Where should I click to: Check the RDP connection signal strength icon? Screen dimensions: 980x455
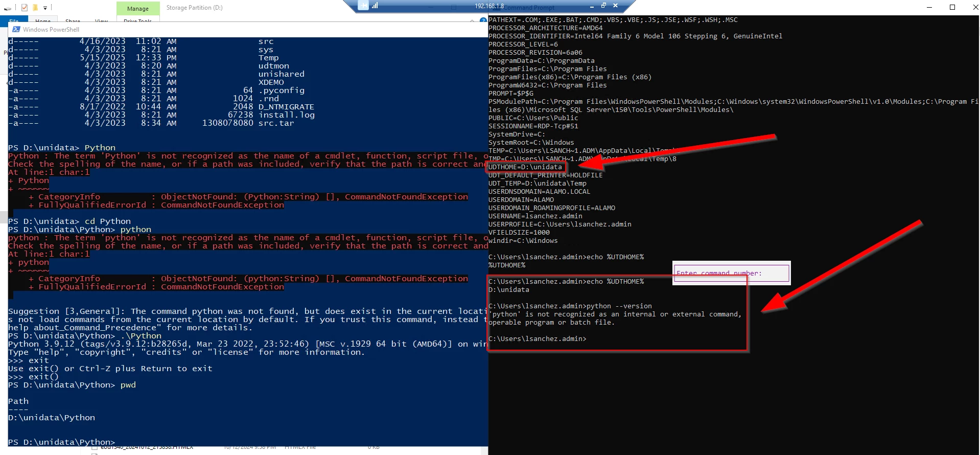tap(375, 6)
